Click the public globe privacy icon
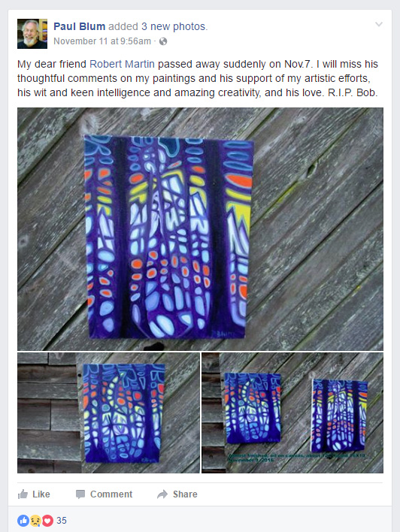This screenshot has width=400, height=532. 163,41
